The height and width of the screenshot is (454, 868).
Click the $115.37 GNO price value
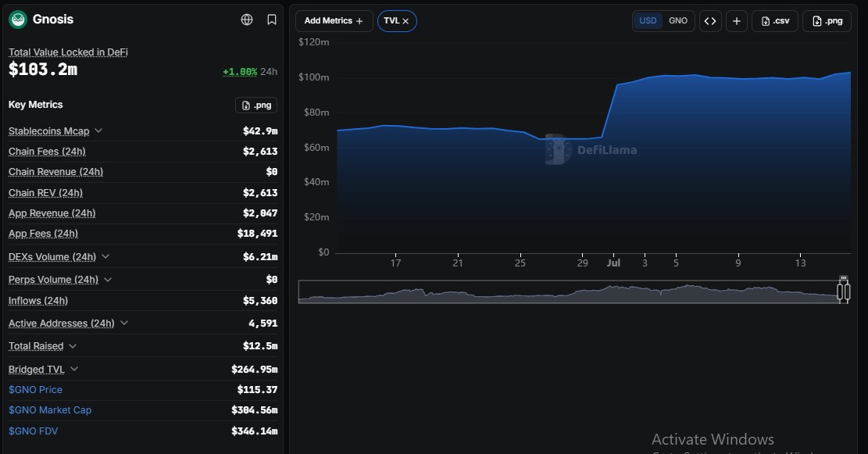tap(257, 390)
